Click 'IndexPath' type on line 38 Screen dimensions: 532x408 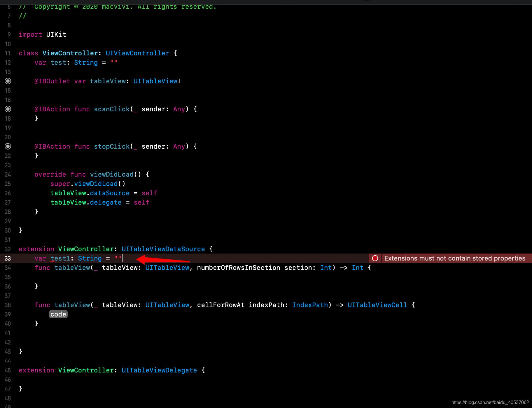[x=310, y=305]
